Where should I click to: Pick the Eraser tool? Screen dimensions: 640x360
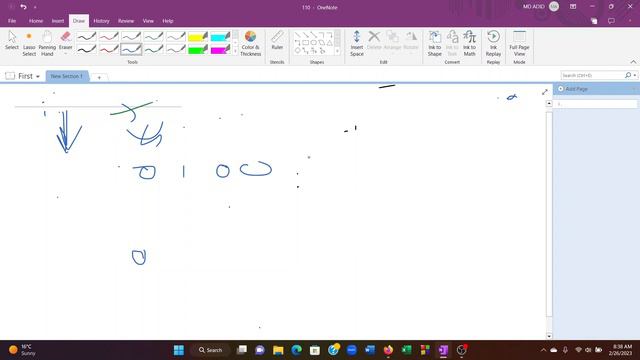tap(65, 42)
